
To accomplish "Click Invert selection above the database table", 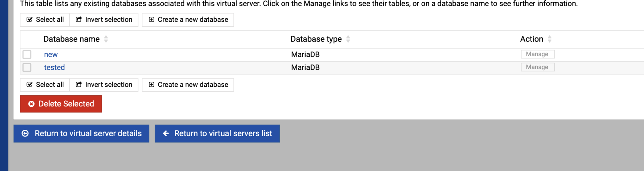I will 104,20.
